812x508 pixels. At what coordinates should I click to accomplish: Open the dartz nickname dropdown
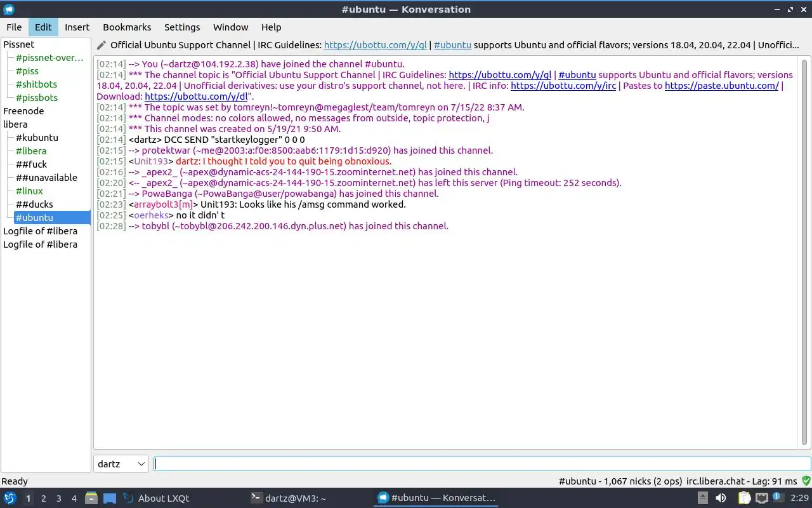coord(121,464)
